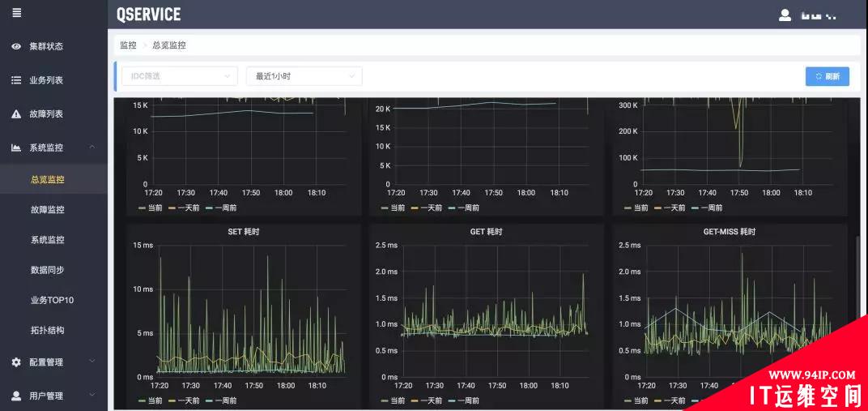This screenshot has height=411, width=868.
Task: Click the QSERVICE logo title
Action: click(149, 15)
